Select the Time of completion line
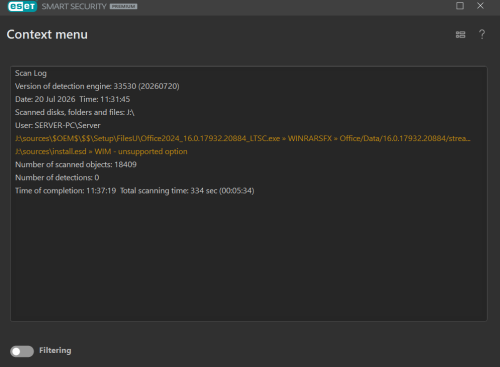 [134, 191]
